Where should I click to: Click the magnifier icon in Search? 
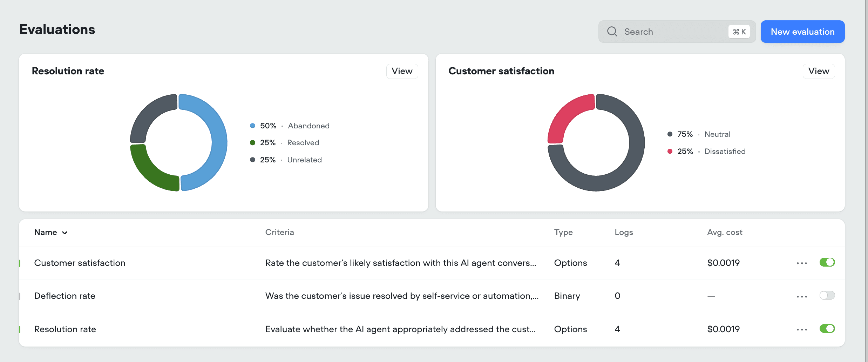tap(612, 32)
